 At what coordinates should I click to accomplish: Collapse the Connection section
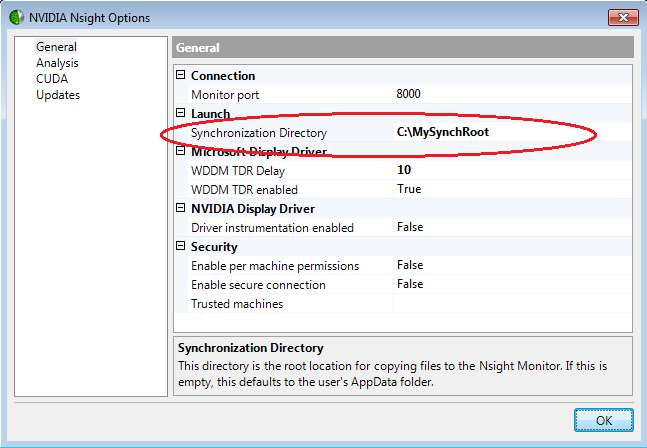[x=181, y=76]
